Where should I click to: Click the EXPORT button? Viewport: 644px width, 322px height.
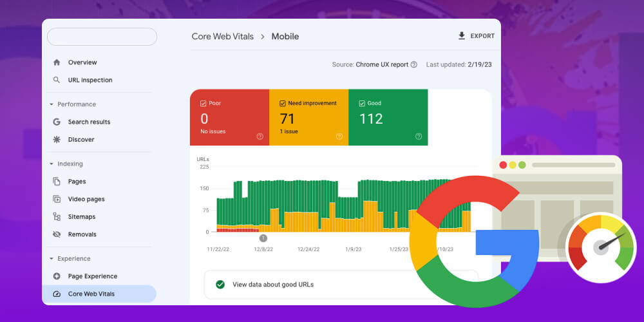click(477, 35)
